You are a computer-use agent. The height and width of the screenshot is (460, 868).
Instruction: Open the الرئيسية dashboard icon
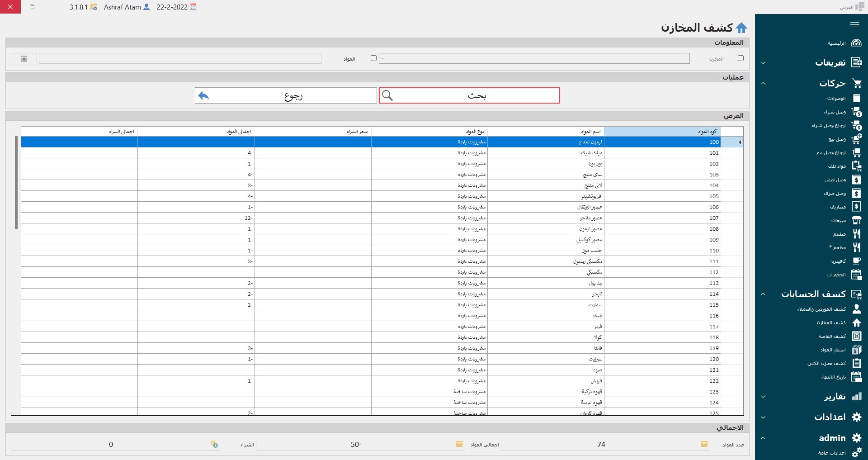point(856,43)
